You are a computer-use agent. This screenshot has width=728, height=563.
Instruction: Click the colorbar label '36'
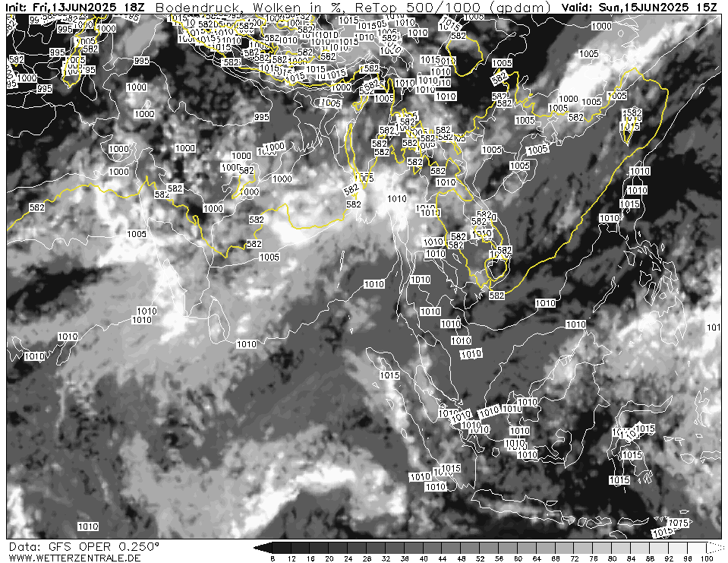click(405, 558)
